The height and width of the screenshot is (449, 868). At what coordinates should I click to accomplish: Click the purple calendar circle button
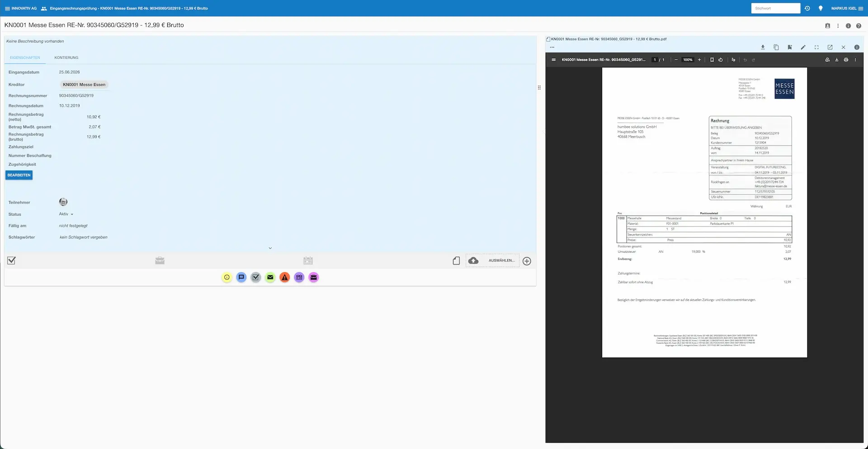point(299,277)
